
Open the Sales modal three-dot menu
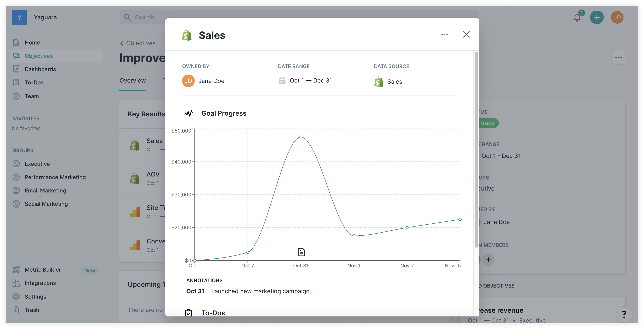tap(444, 35)
